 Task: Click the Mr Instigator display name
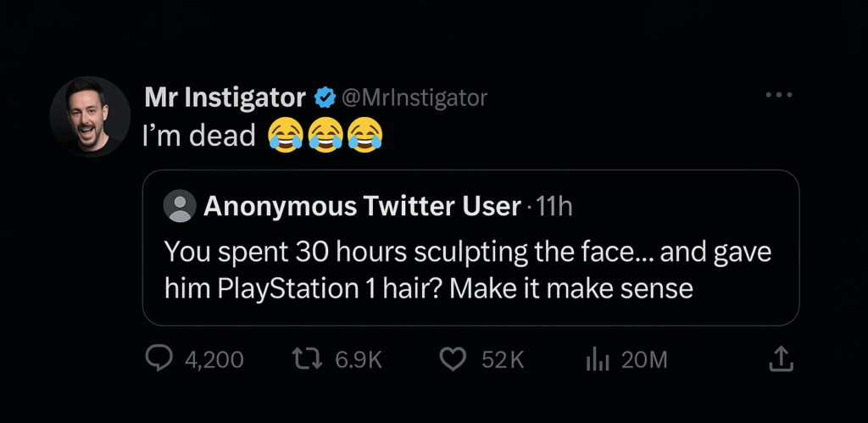(x=225, y=98)
